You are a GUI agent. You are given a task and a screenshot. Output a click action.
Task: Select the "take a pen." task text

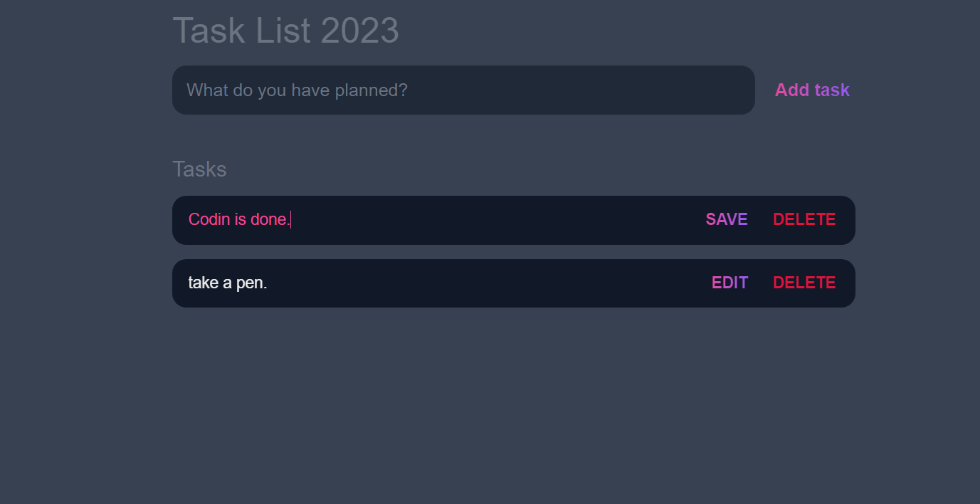[x=227, y=283]
